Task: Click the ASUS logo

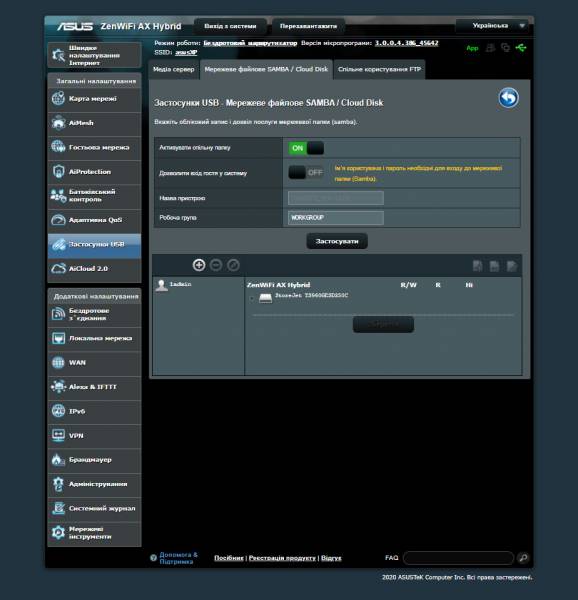Action: click(x=75, y=26)
